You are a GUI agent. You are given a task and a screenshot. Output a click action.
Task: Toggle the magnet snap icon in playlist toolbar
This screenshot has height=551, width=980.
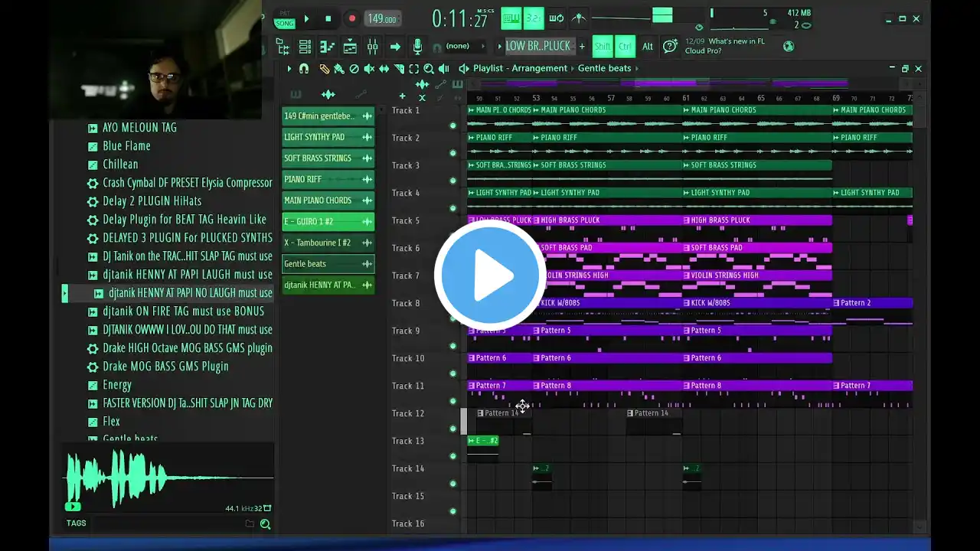coord(304,69)
